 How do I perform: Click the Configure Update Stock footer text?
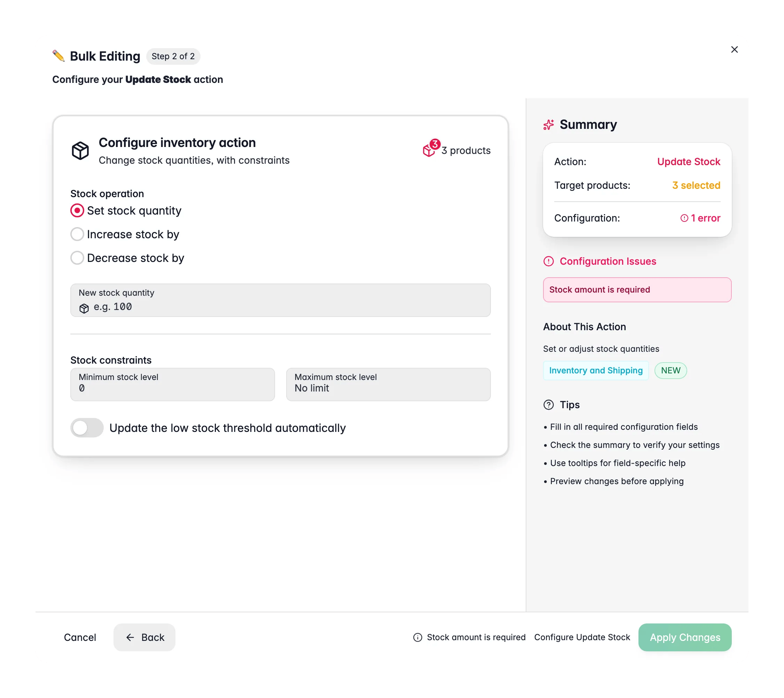click(x=582, y=637)
